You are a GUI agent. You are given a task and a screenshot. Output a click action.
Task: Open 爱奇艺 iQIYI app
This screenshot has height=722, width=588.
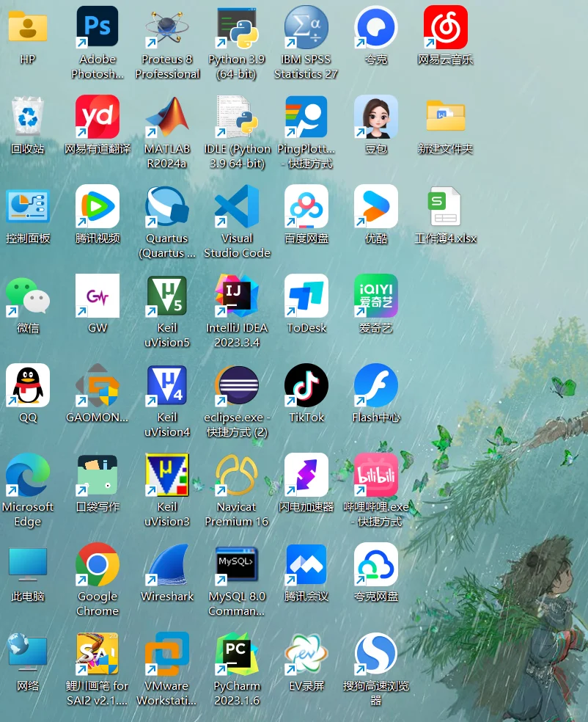376,296
